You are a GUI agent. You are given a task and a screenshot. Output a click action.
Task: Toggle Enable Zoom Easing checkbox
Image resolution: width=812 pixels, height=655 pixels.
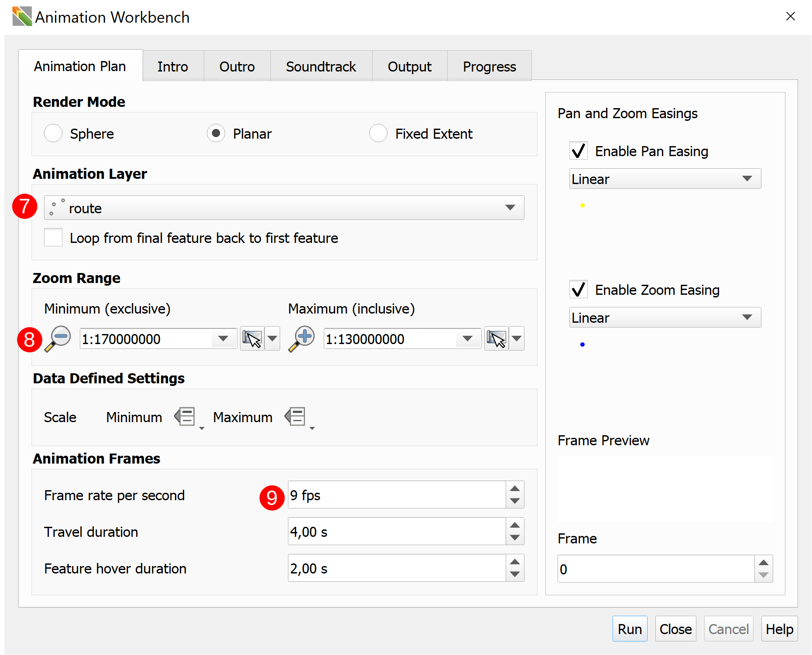pyautogui.click(x=579, y=290)
